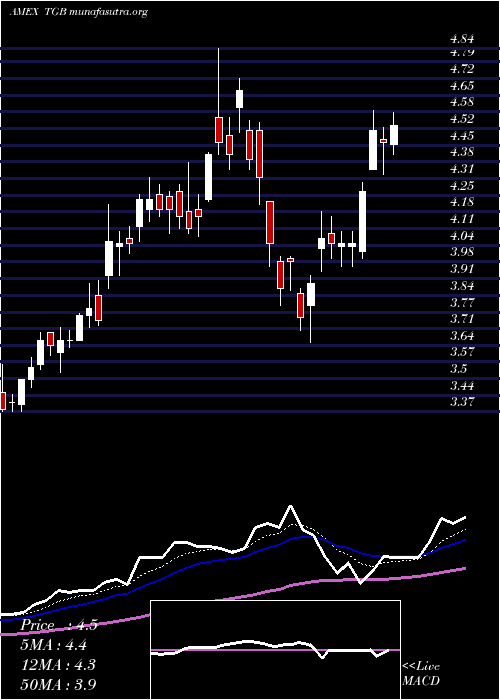
Task: Click the 4.11 price axis label
Action: [462, 219]
